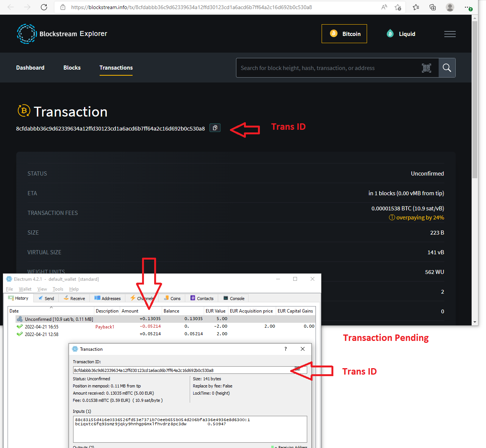The image size is (486, 448).
Task: Open the browser Collections icon
Action: pyautogui.click(x=433, y=7)
